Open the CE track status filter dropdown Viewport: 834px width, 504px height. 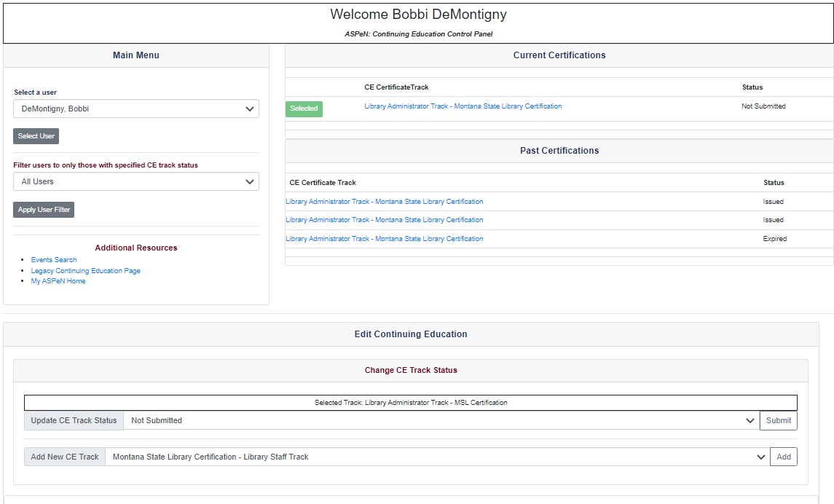pos(135,181)
